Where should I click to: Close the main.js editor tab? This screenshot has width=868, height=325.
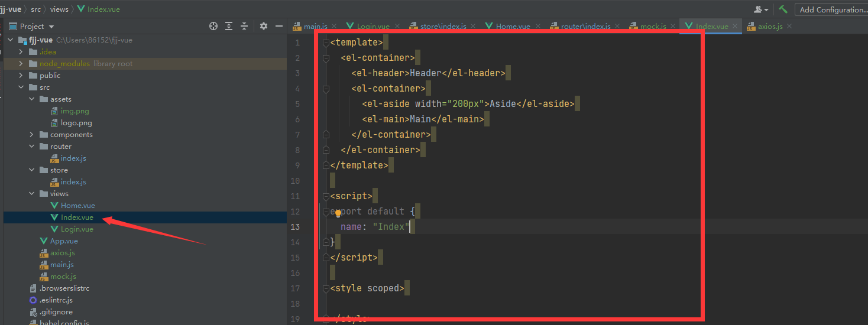point(334,26)
